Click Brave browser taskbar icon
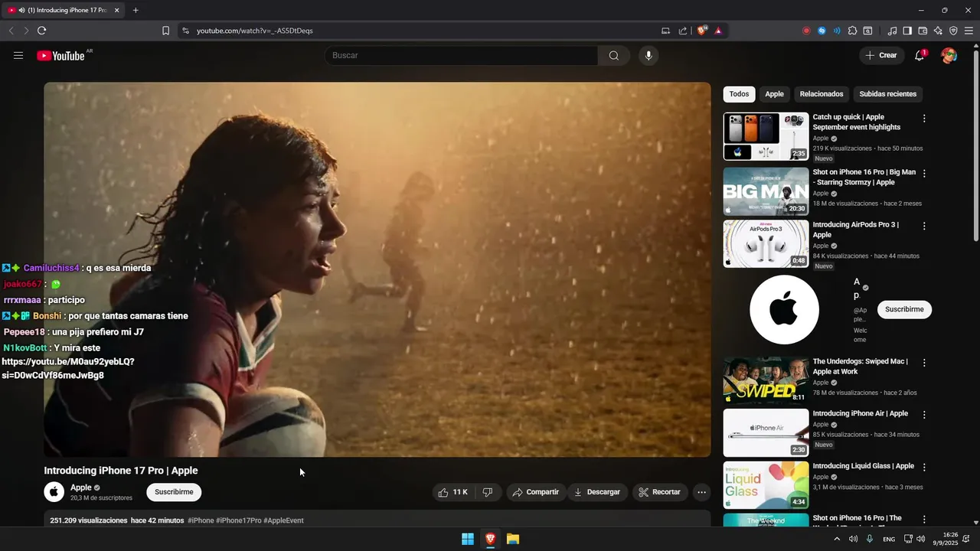This screenshot has width=980, height=551. pyautogui.click(x=490, y=539)
